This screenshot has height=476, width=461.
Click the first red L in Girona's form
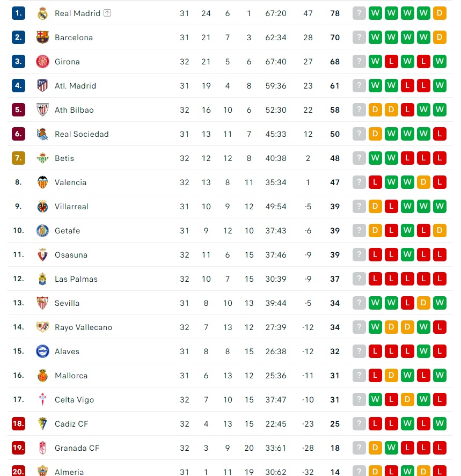[391, 61]
